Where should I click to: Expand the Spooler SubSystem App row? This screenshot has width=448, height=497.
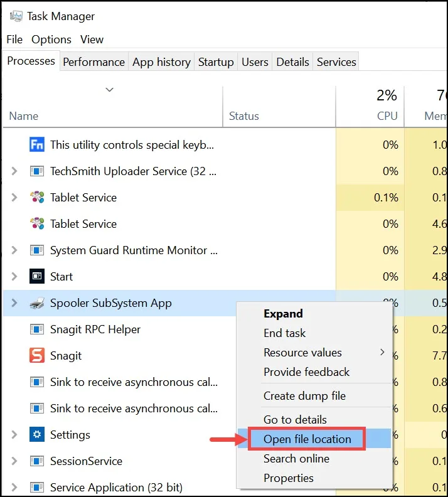(x=14, y=302)
